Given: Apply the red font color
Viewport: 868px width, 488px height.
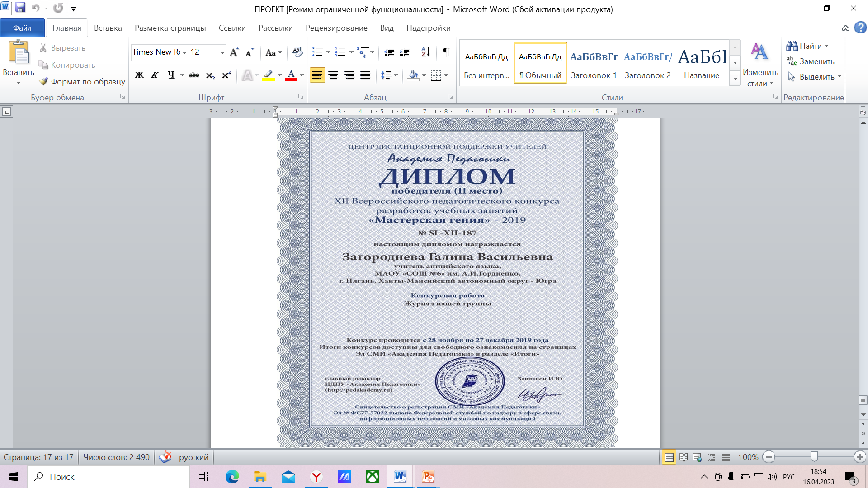Looking at the screenshot, I should click(291, 75).
